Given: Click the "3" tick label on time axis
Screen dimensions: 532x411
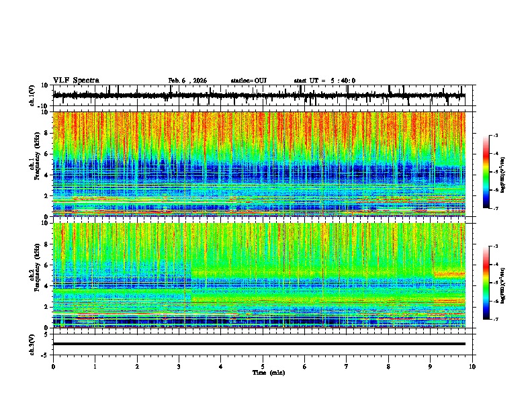Looking at the screenshot, I should point(179,367).
